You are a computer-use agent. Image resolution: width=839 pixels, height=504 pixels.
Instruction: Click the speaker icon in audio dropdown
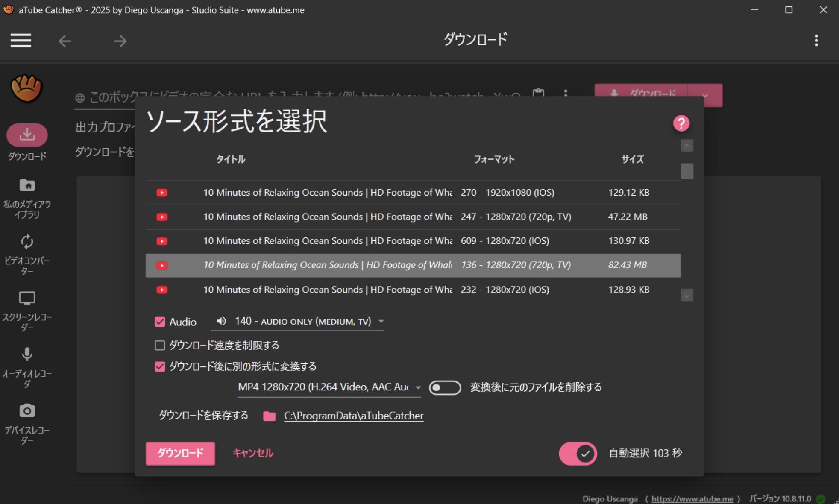tap(221, 321)
